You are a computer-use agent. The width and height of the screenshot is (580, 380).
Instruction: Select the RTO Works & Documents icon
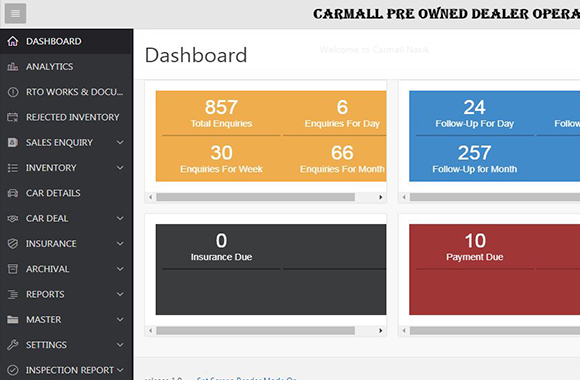point(13,92)
